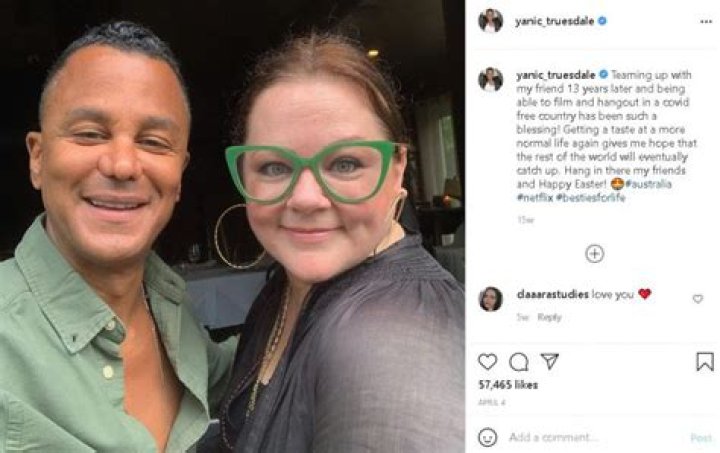Toggle like on daaarastudies comment
Screen dimensions: 720x453
(697, 298)
